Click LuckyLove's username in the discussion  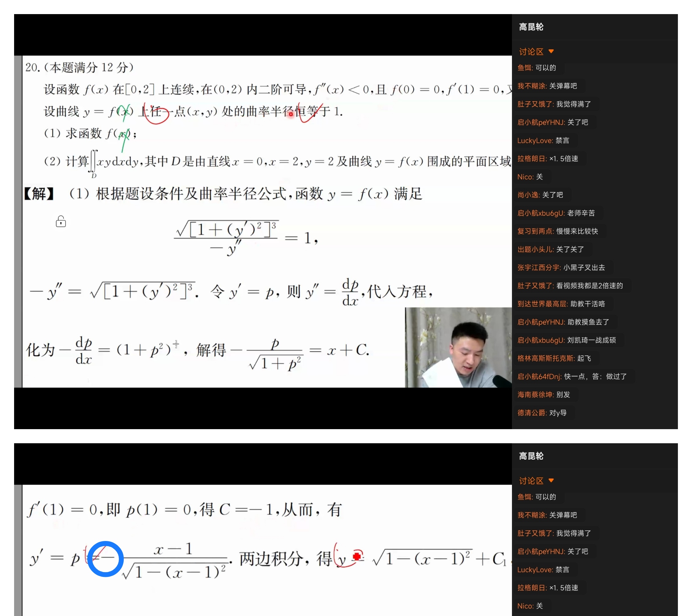pyautogui.click(x=534, y=140)
